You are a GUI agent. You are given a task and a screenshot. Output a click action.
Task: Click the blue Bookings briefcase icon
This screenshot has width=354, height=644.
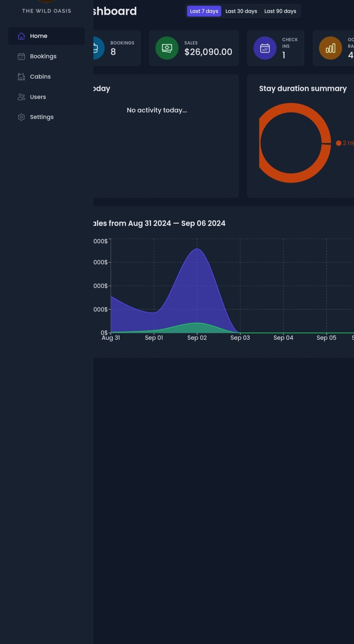click(99, 48)
